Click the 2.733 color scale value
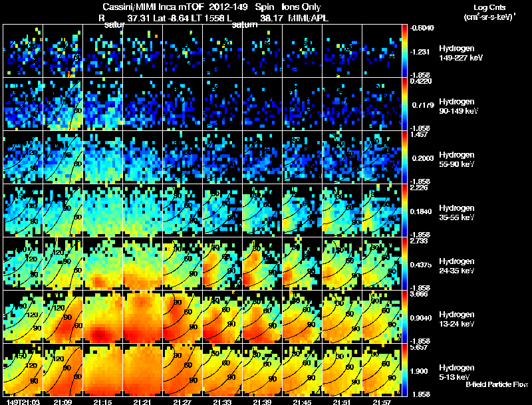The height and width of the screenshot is (405, 532). tap(419, 241)
